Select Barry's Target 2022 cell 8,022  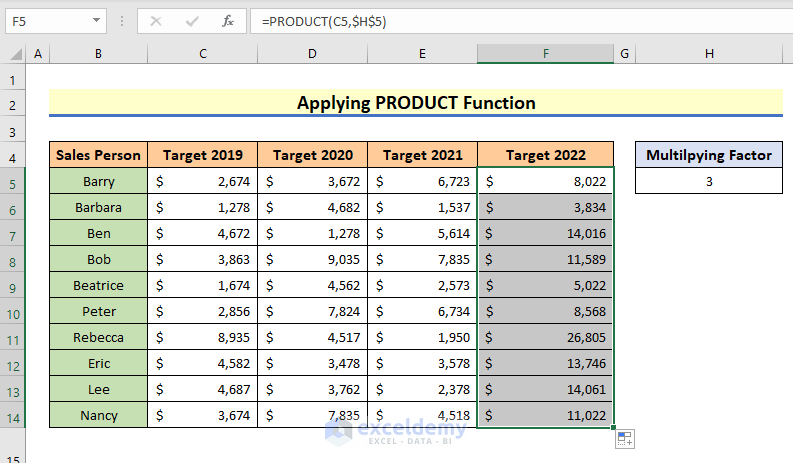545,181
